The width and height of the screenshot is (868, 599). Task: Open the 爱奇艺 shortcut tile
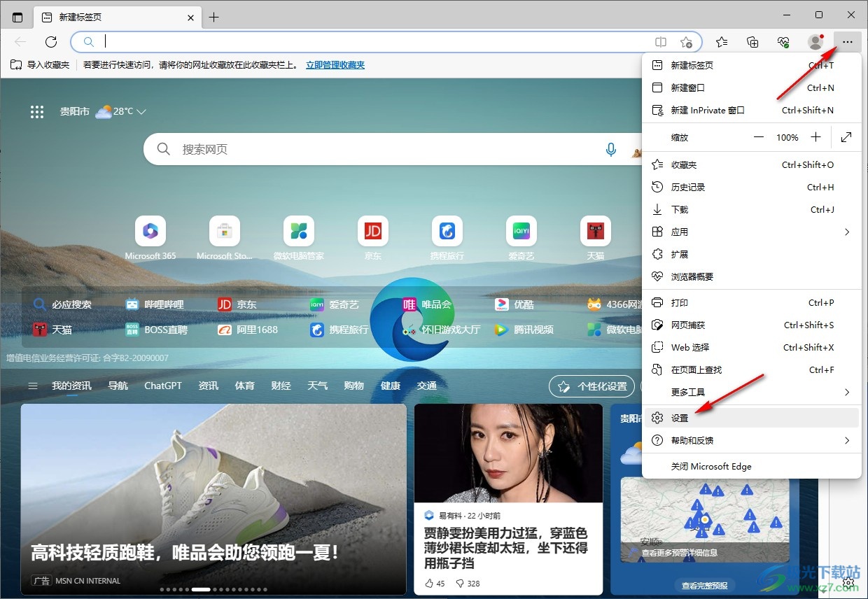[x=521, y=238]
